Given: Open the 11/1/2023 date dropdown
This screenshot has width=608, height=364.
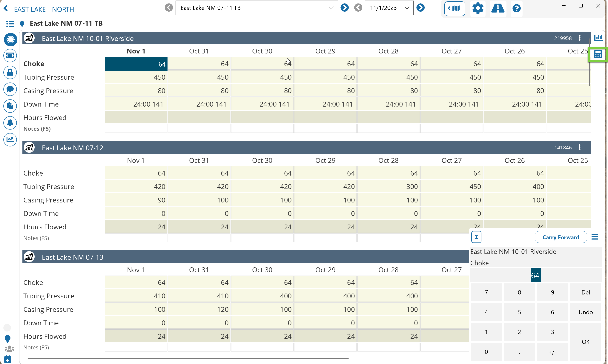Looking at the screenshot, I should tap(407, 8).
